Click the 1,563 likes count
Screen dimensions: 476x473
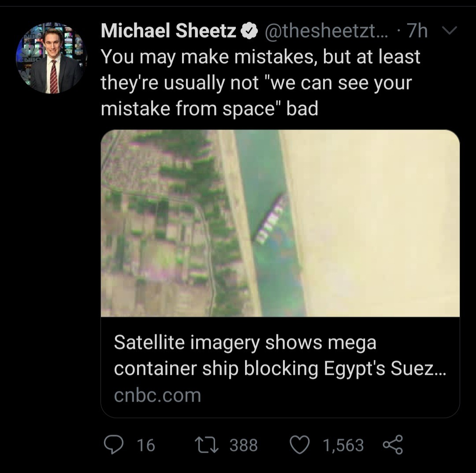click(343, 445)
